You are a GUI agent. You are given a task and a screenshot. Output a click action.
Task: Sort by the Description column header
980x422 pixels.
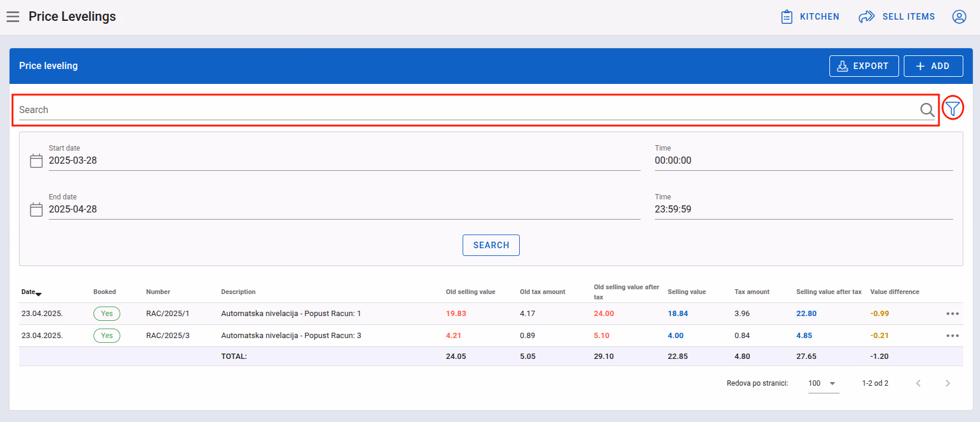point(238,292)
